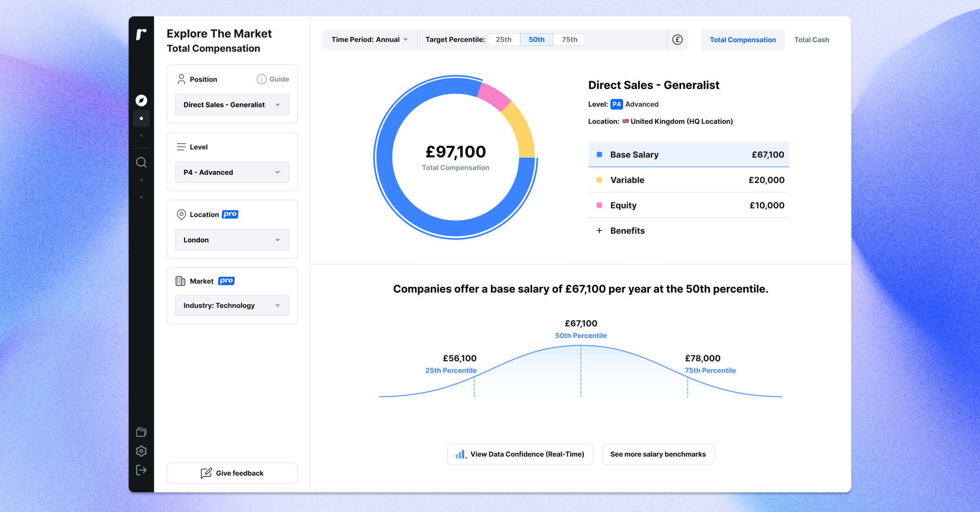Click the pound currency icon
The height and width of the screenshot is (512, 980).
(677, 40)
